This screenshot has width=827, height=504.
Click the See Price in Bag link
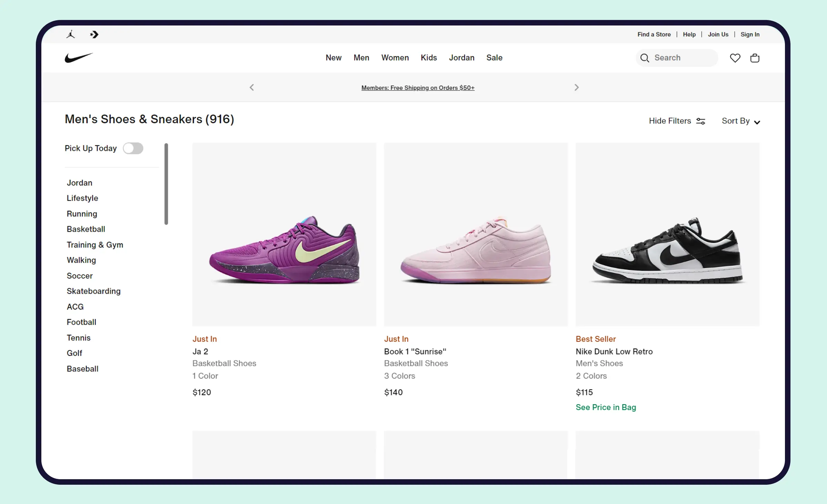pos(606,407)
